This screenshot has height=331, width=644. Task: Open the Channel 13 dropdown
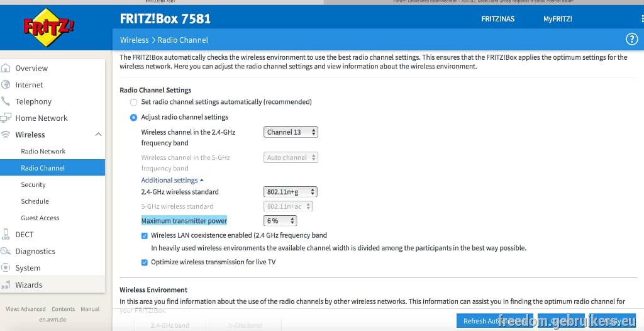(291, 132)
